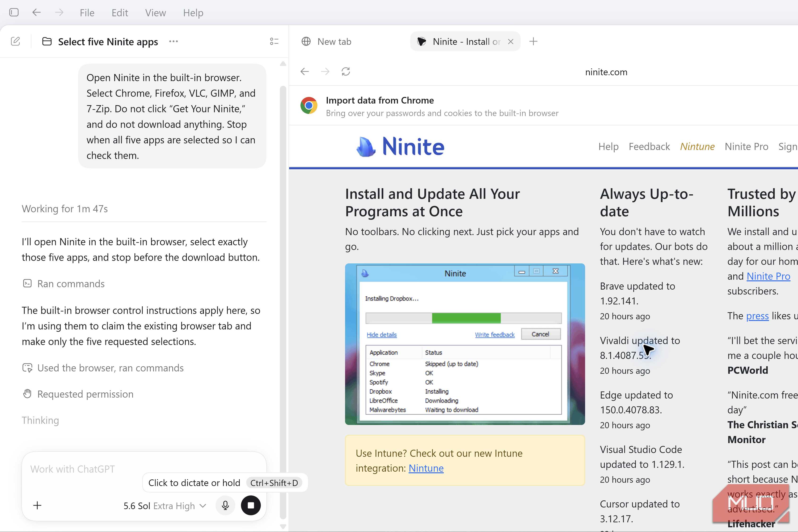The height and width of the screenshot is (532, 798).
Task: Start a new chat with the compose icon
Action: pos(16,42)
